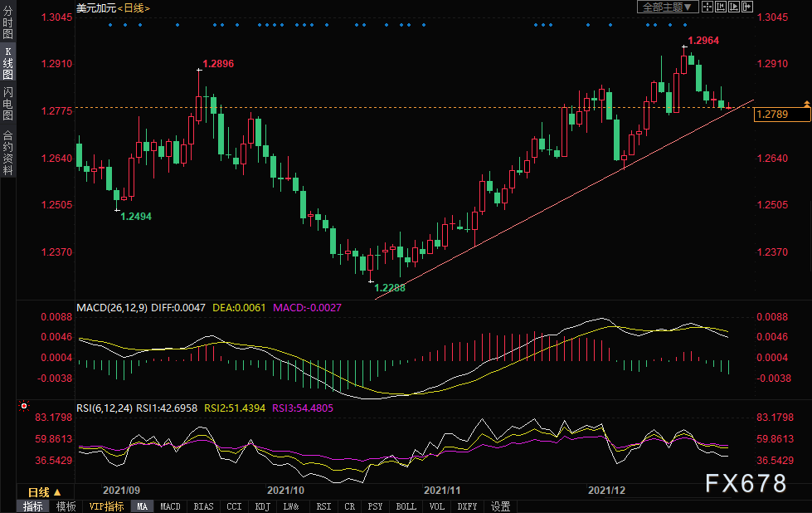The image size is (812, 513).
Task: Open the 设置 settings button
Action: tap(500, 506)
